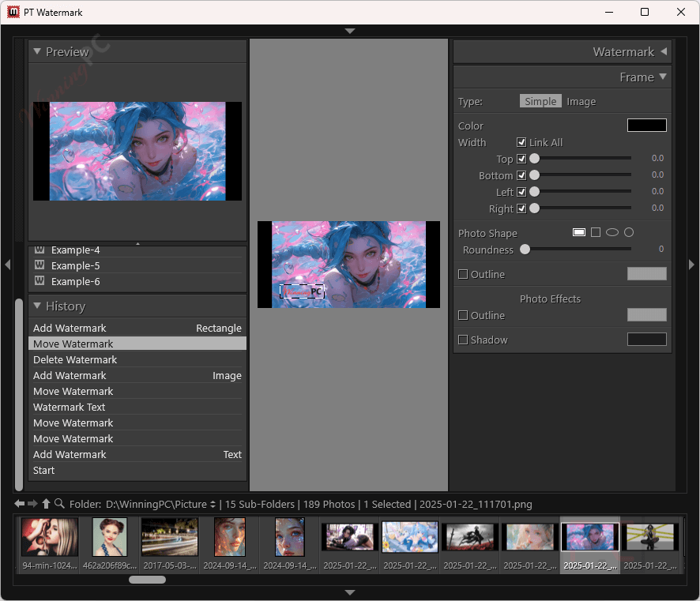Click the Example-6 template icon
The image size is (700, 601).
coord(40,280)
